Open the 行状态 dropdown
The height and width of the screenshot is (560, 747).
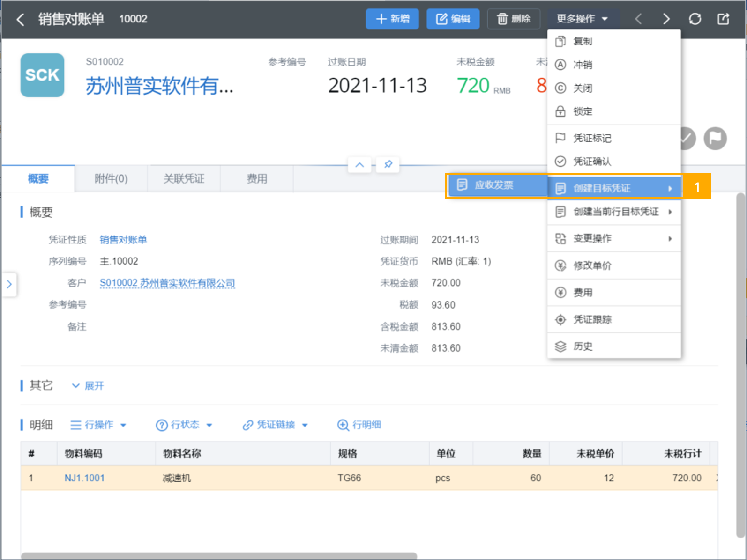click(x=184, y=425)
